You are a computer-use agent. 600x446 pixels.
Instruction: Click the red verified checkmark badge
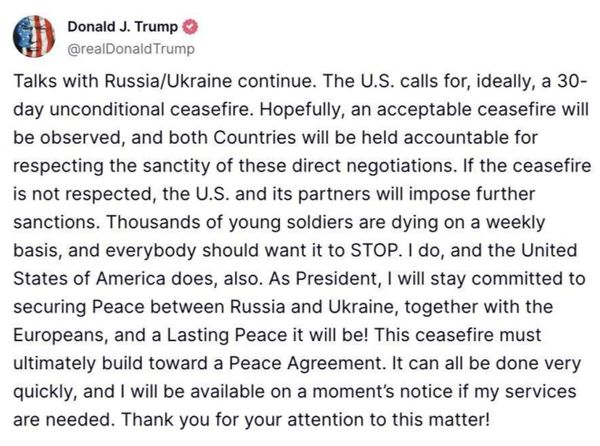[x=190, y=27]
